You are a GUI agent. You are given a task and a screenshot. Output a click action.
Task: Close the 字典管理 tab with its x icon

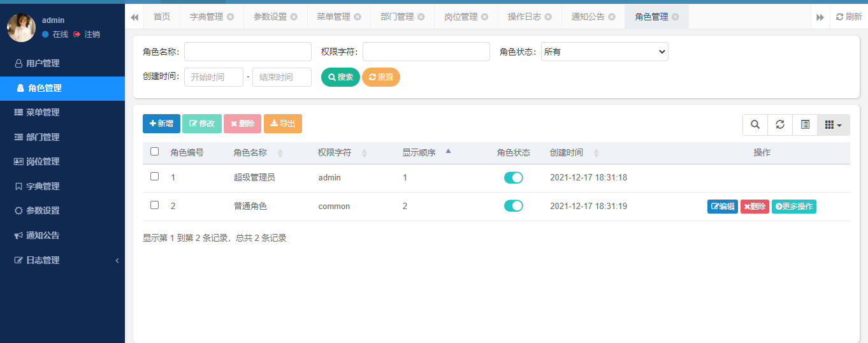pyautogui.click(x=230, y=17)
